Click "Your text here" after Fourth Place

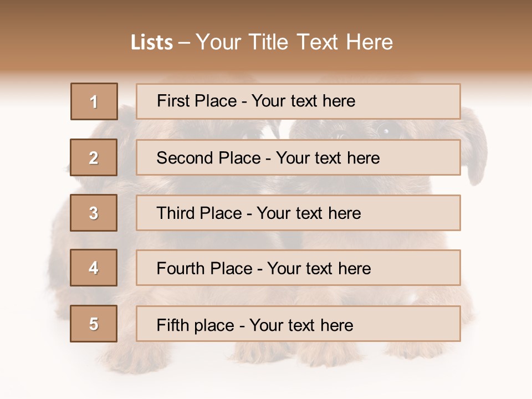click(319, 269)
